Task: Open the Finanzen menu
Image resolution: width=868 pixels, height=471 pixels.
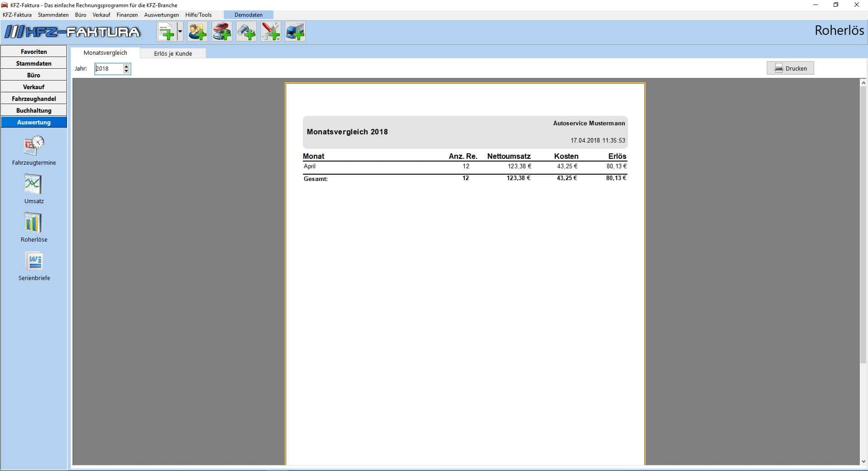Action: click(x=127, y=15)
